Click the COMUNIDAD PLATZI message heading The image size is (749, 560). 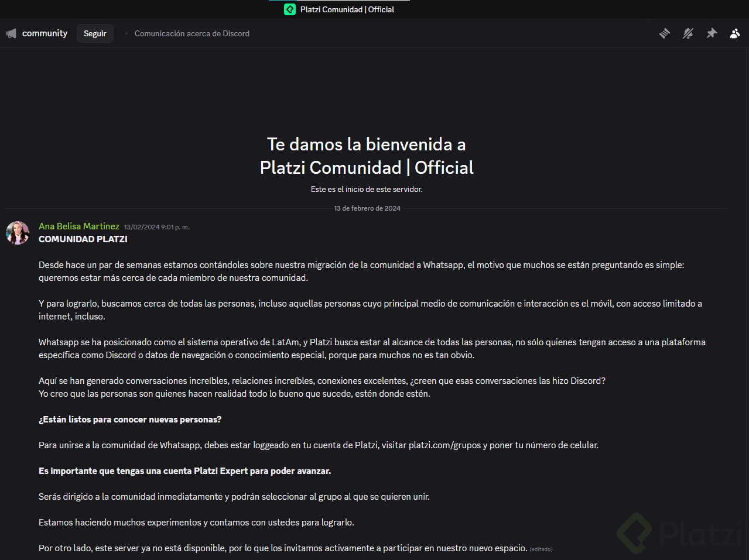[x=83, y=239]
